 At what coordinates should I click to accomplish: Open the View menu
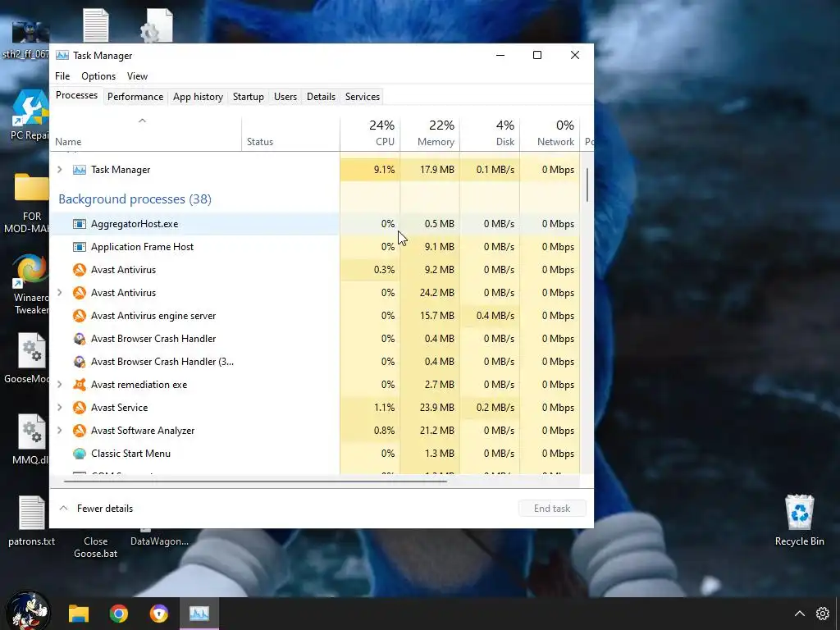[137, 76]
